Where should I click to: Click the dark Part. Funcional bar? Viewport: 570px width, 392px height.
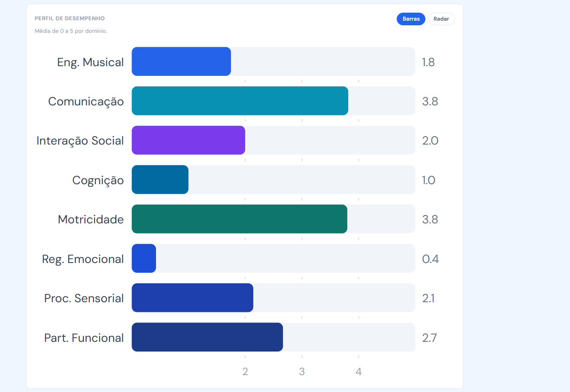click(207, 337)
